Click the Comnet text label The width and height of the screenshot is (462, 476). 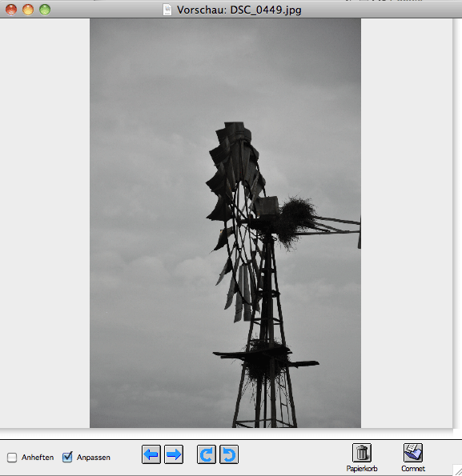(x=413, y=469)
